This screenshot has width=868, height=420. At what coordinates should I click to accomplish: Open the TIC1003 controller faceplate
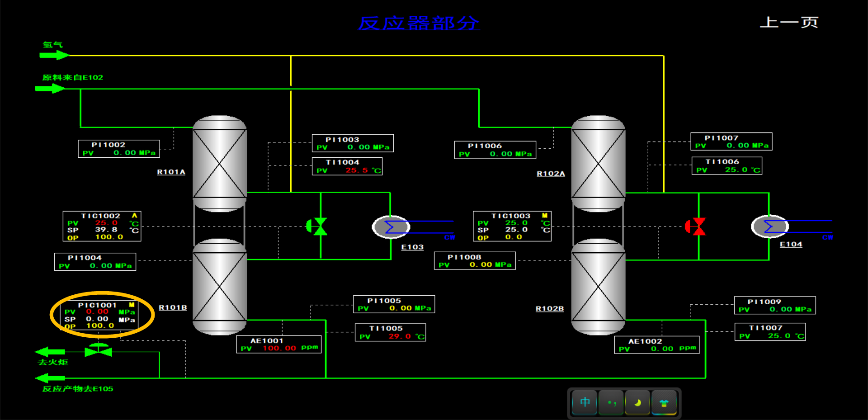[x=512, y=226]
